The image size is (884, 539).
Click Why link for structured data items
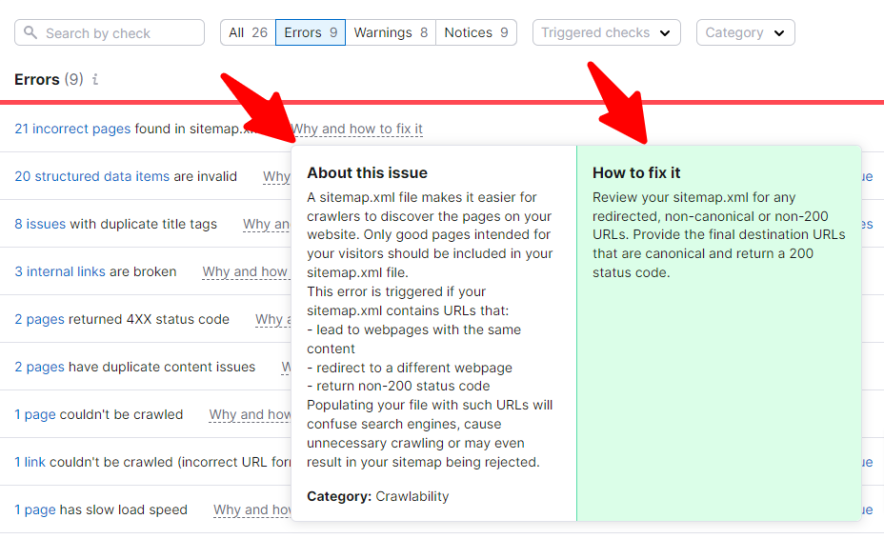coord(277,176)
